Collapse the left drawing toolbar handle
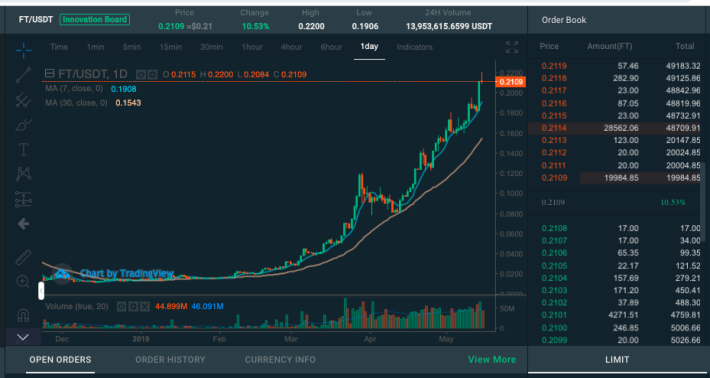Viewport: 710px width, 378px height. tap(41, 291)
